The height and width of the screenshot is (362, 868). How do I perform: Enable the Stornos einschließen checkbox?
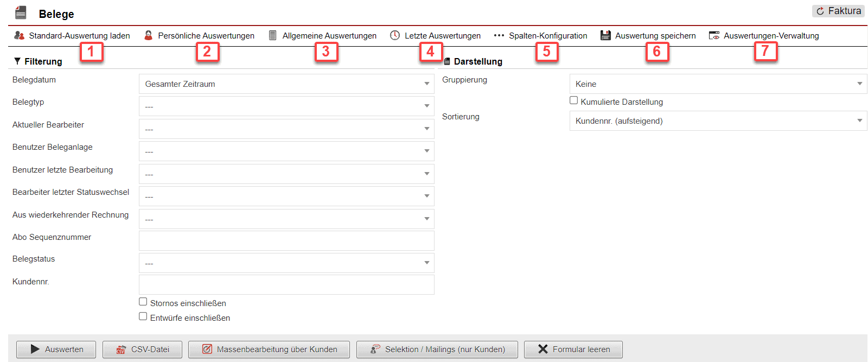pyautogui.click(x=143, y=302)
